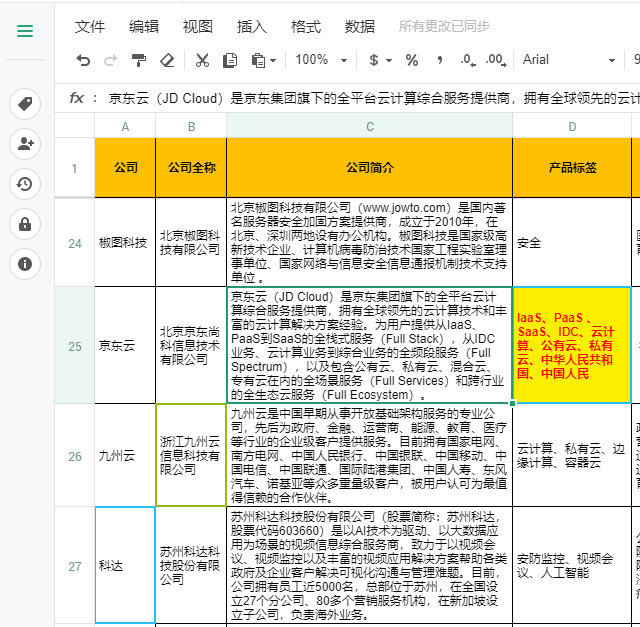Select the 云计算、私有云 tag cell
Screen dimensions: 640x627
572,455
